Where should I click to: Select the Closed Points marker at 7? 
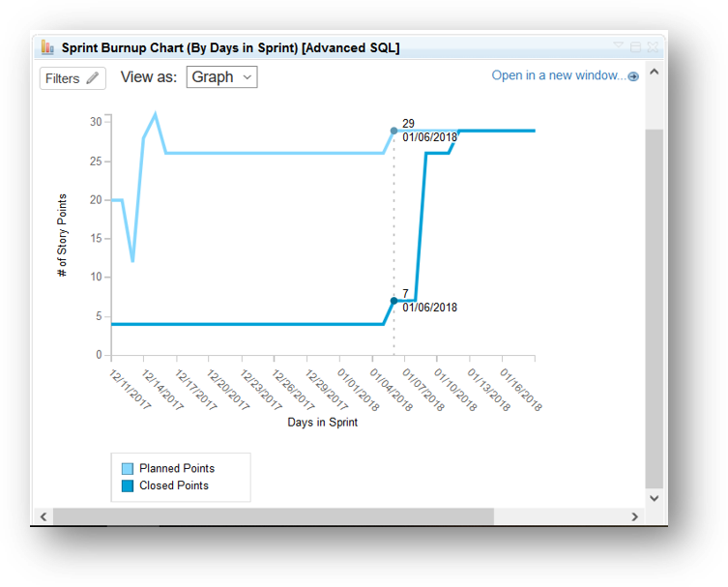pyautogui.click(x=393, y=301)
